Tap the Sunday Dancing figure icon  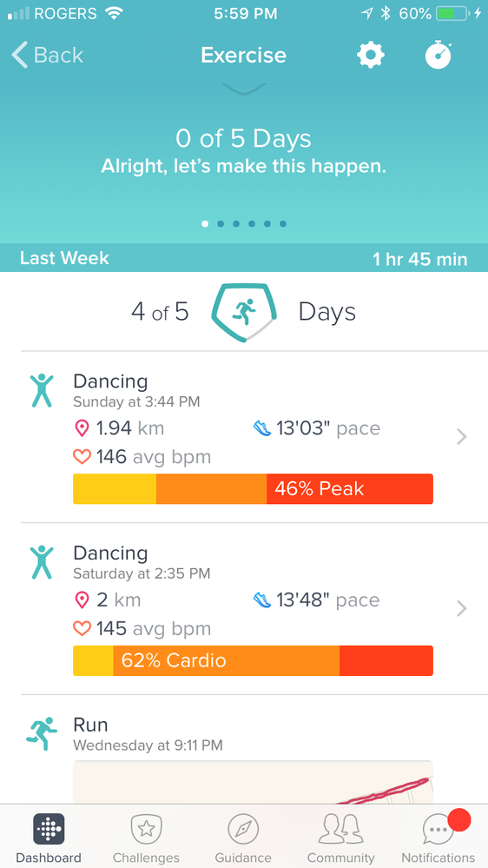42,391
